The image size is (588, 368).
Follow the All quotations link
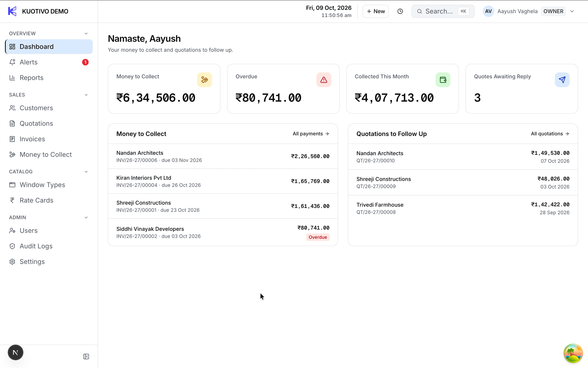pyautogui.click(x=550, y=134)
